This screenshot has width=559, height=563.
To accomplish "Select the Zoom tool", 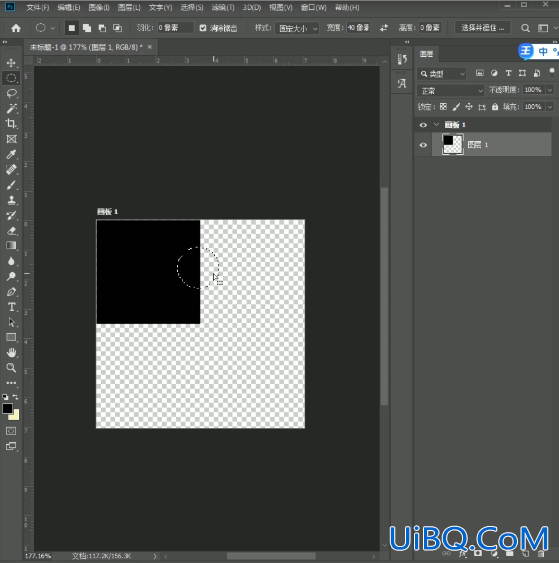I will [x=11, y=368].
